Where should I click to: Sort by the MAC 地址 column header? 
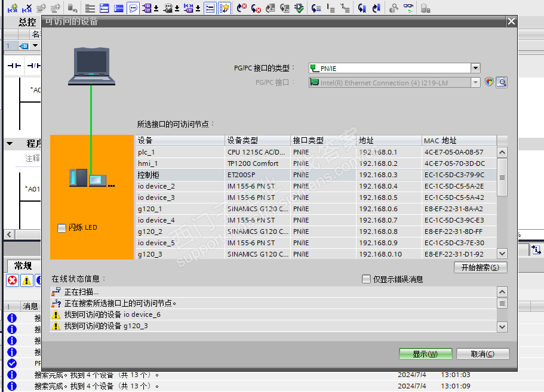[459, 140]
